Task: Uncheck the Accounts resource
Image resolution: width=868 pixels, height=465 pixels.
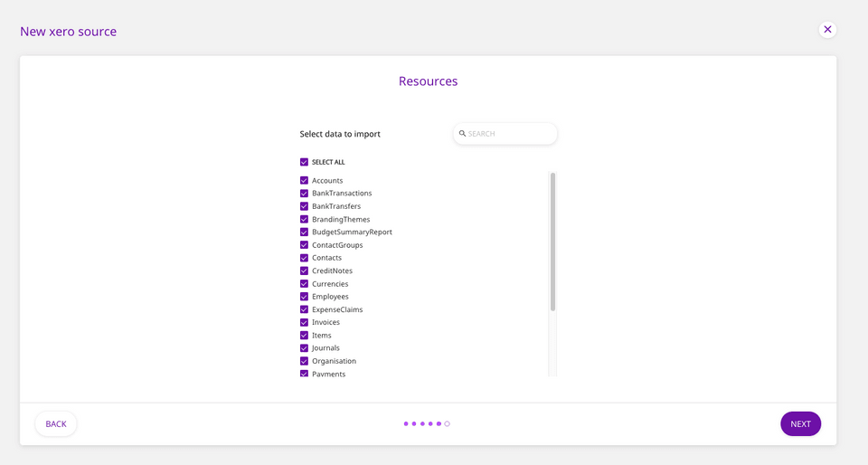Action: tap(304, 181)
